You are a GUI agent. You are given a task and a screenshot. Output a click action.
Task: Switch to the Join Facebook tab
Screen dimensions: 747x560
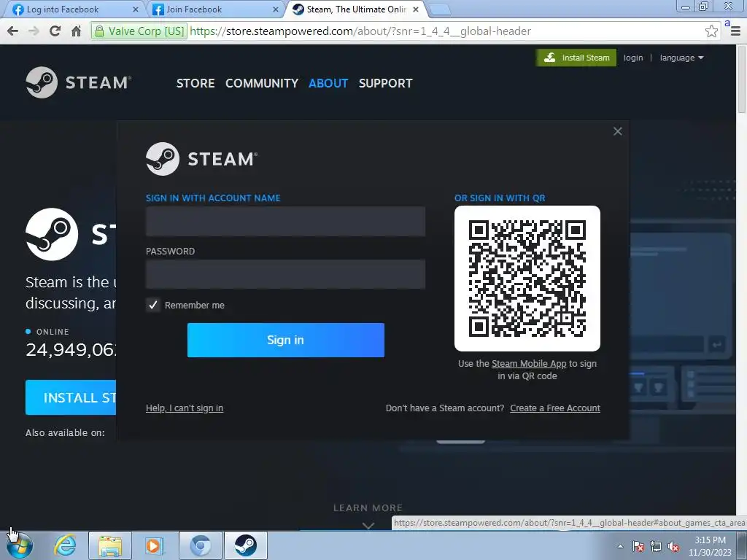pos(214,9)
